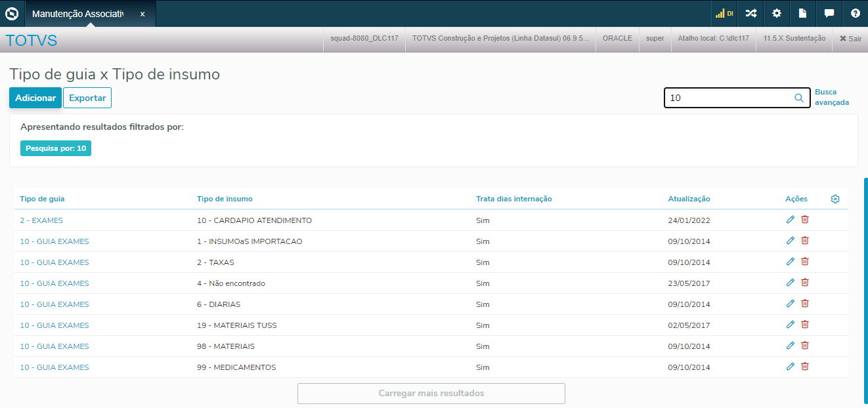Edit the 4 - Não encontrado row
This screenshot has width=868, height=408.
click(791, 283)
